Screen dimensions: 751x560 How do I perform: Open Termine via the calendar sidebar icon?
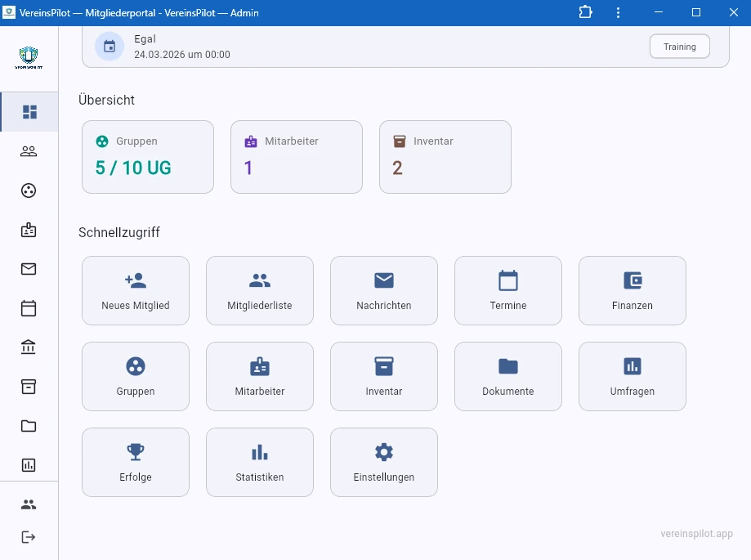click(29, 307)
